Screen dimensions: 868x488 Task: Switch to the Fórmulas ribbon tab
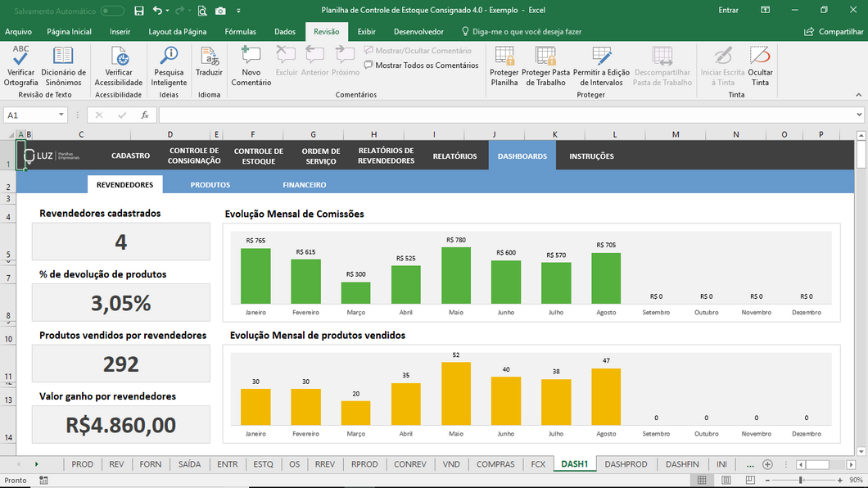[240, 32]
